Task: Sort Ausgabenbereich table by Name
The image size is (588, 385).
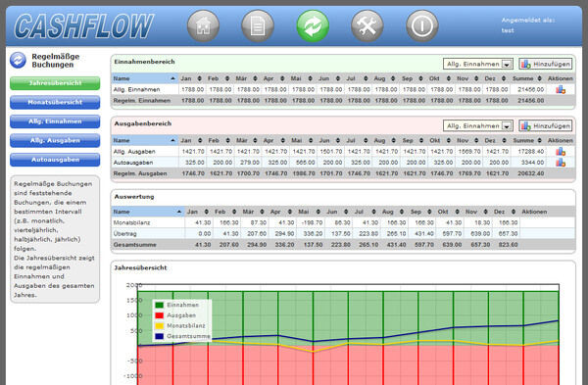Action: tap(144, 140)
